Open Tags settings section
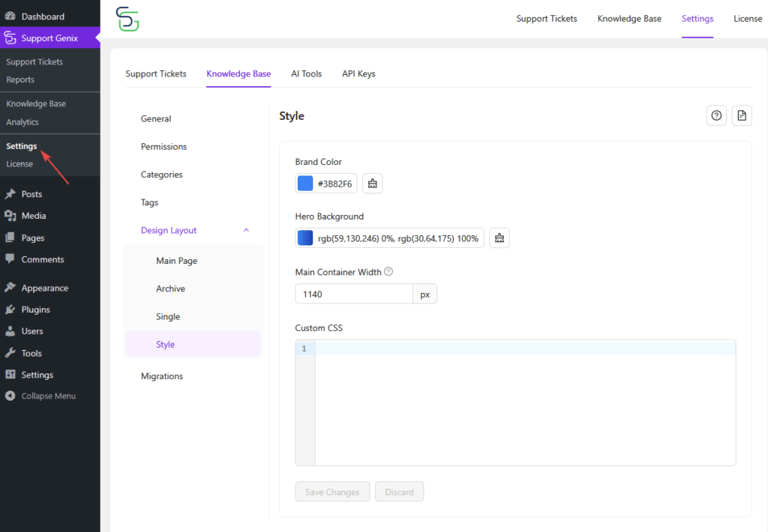This screenshot has width=768, height=532. click(149, 202)
